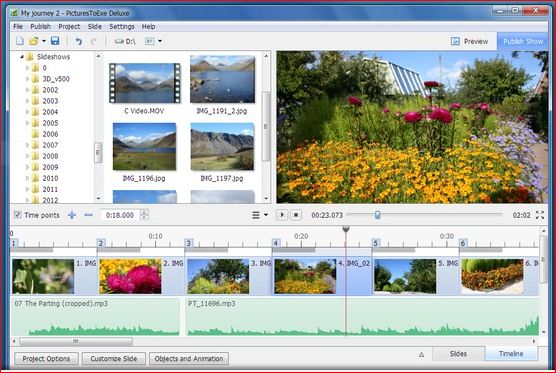Click the 0:18.000 time field
Viewport: 556px width, 373px height.
[120, 215]
